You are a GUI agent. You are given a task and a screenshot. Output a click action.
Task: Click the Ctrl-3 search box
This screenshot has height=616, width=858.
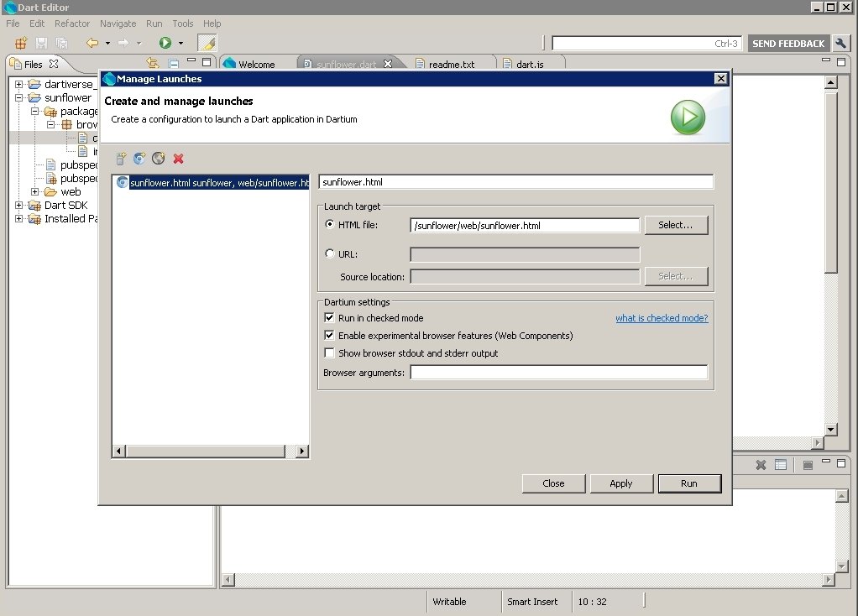646,43
